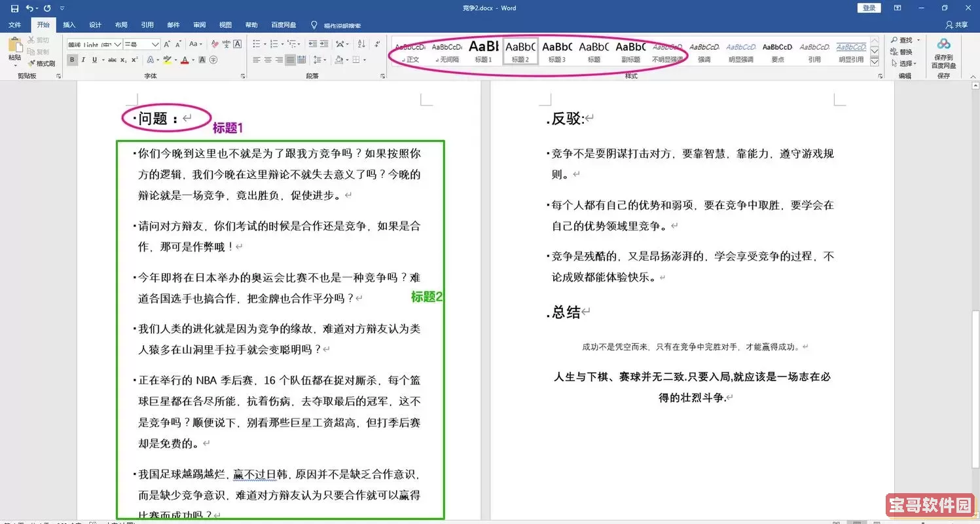Open the Find (查找) tool
Image resolution: width=980 pixels, height=524 pixels.
pyautogui.click(x=904, y=39)
